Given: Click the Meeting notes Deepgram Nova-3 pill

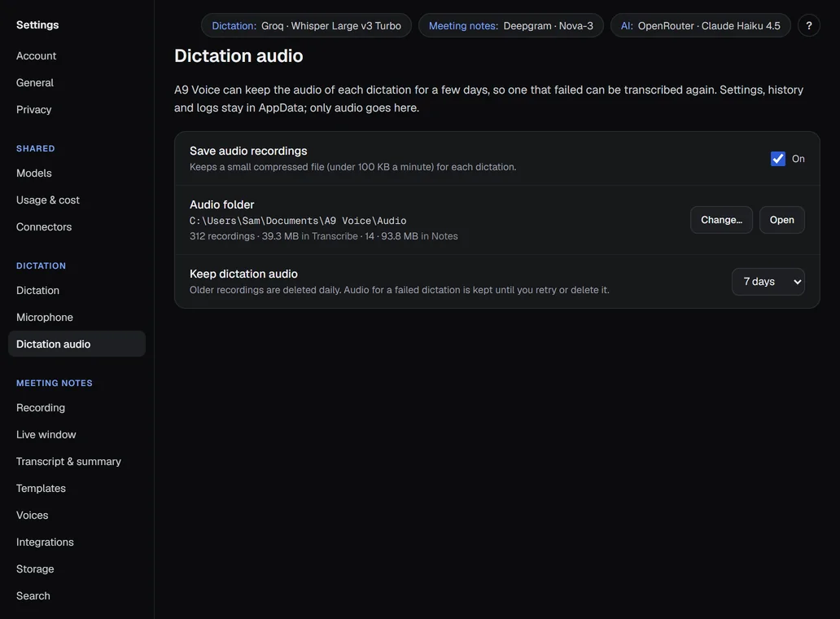Looking at the screenshot, I should tap(510, 25).
